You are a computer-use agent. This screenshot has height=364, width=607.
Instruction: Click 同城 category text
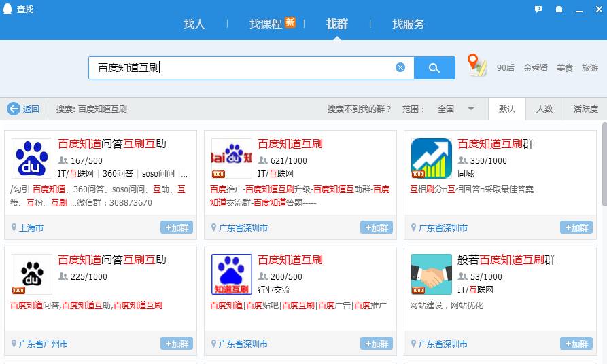(x=466, y=174)
